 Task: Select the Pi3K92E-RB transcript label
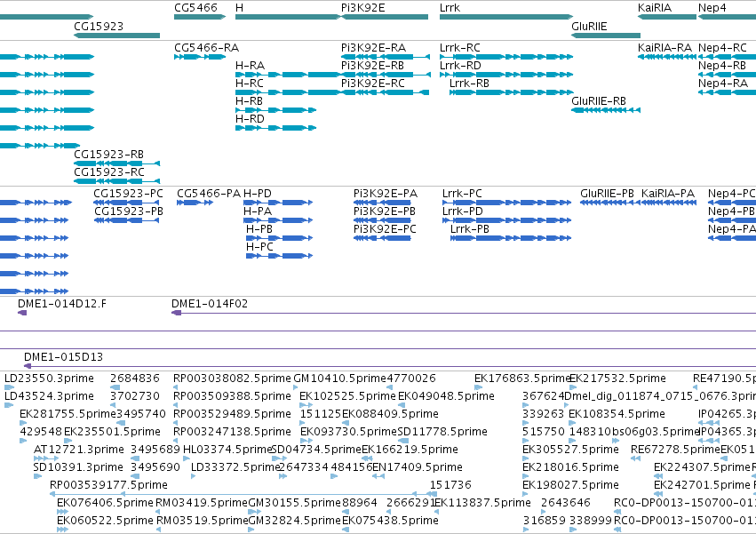pos(372,65)
